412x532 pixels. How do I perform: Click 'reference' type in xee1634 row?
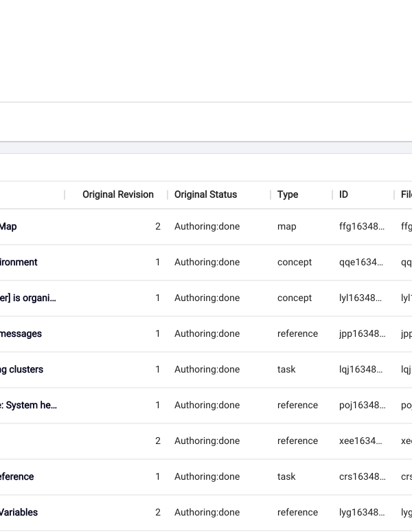[x=297, y=441]
